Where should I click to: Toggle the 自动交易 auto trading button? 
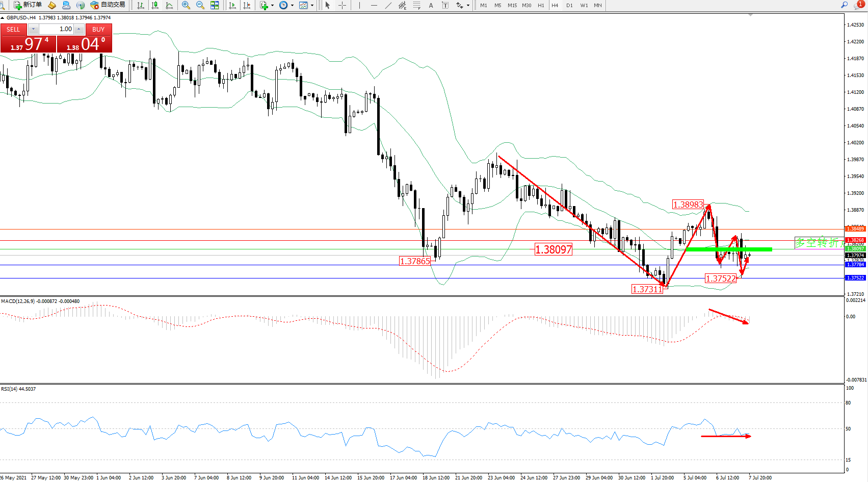tap(108, 5)
